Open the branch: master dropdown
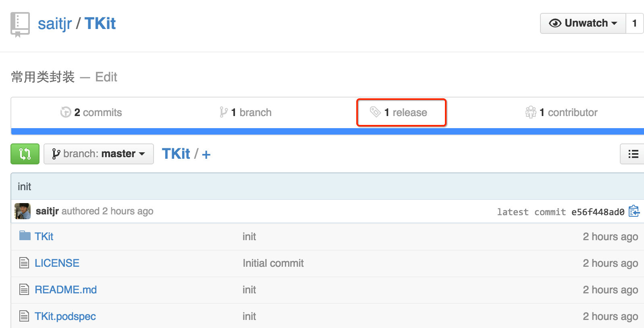644x328 pixels. pos(99,154)
